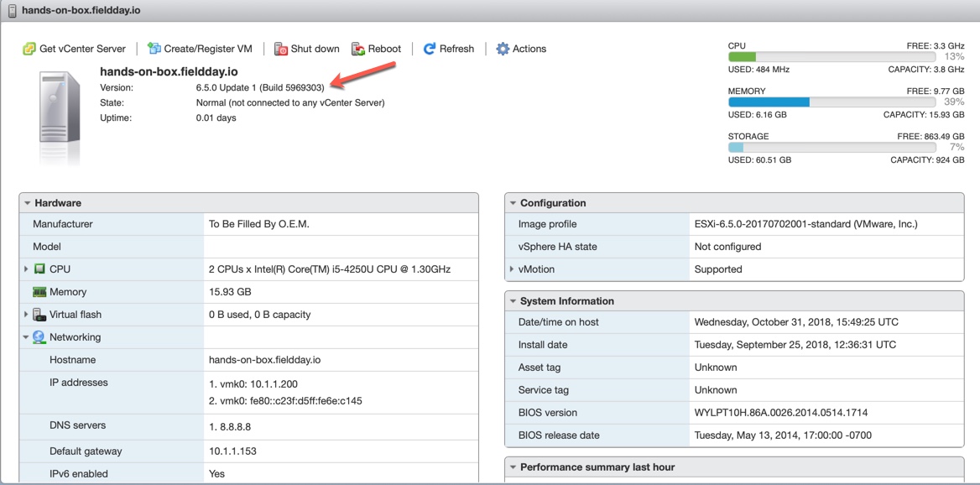Collapse the Networking section arrow
Screen dimensions: 980x485
[26, 337]
